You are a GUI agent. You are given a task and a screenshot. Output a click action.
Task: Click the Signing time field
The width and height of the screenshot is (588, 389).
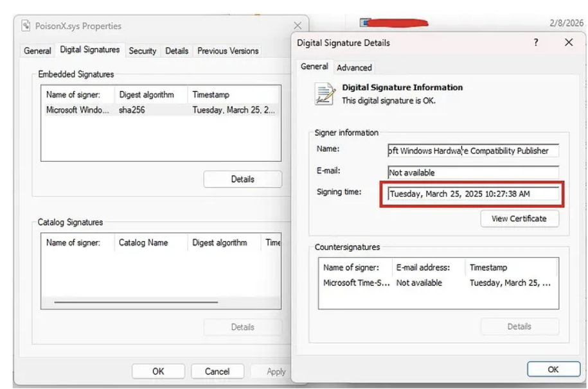click(x=472, y=194)
